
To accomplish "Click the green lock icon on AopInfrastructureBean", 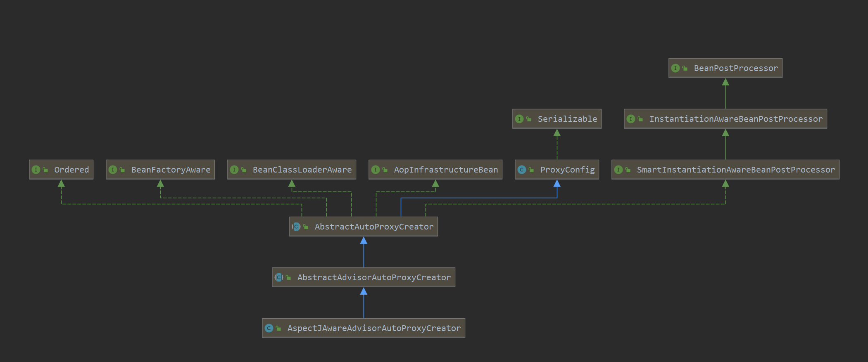I will 385,170.
